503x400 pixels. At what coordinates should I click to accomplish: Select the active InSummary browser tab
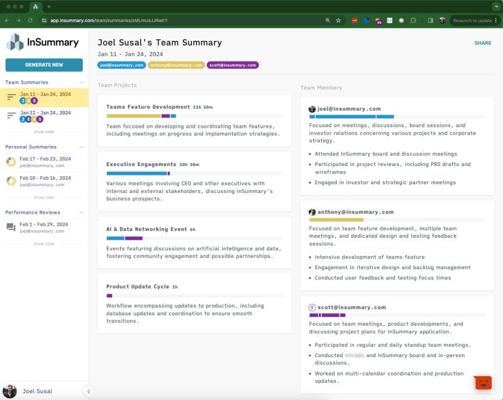pyautogui.click(x=35, y=6)
